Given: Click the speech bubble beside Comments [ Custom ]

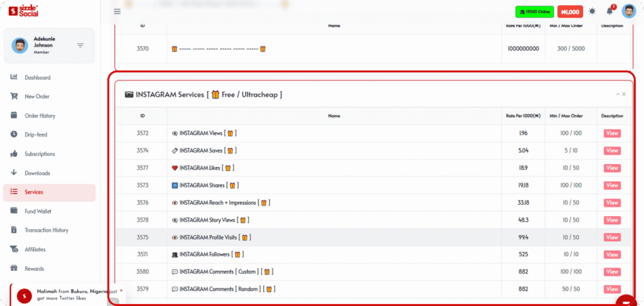Looking at the screenshot, I should coord(175,271).
